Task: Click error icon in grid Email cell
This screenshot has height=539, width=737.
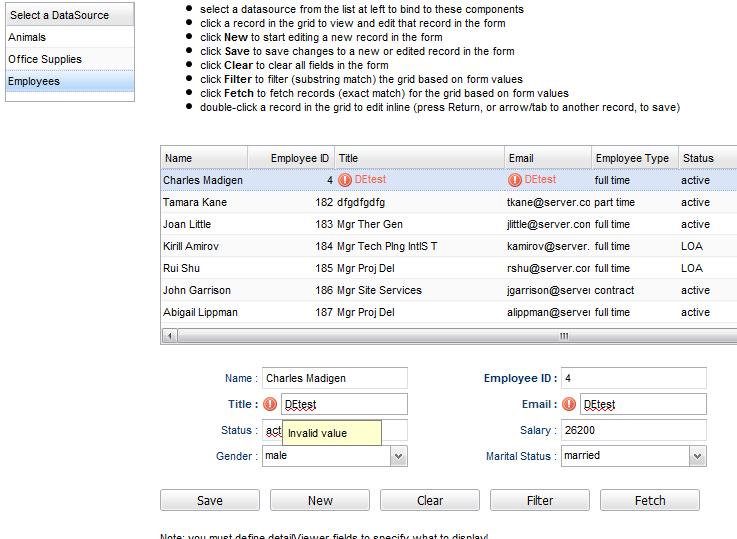Action: pos(515,180)
